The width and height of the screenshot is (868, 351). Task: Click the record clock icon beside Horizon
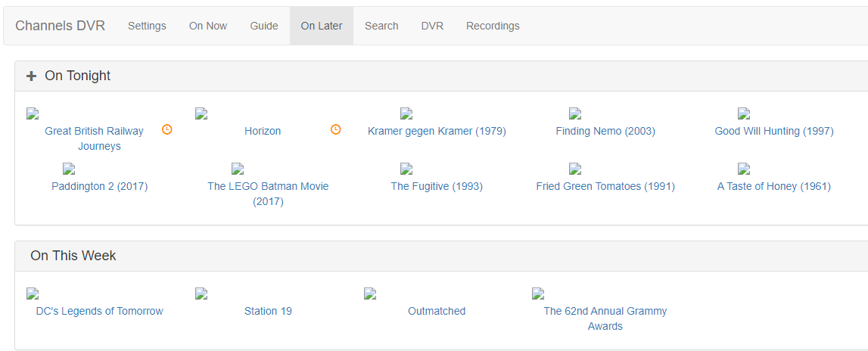(x=336, y=129)
